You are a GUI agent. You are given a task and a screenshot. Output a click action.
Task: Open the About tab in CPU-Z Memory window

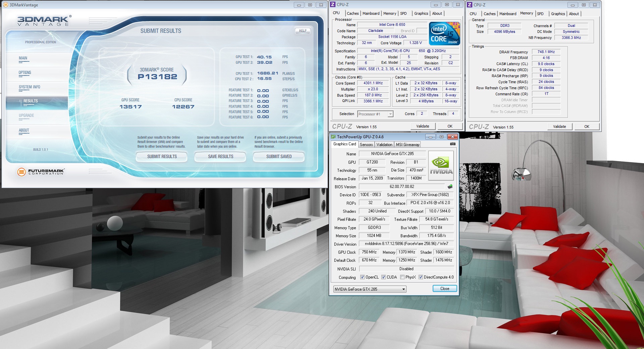[574, 14]
